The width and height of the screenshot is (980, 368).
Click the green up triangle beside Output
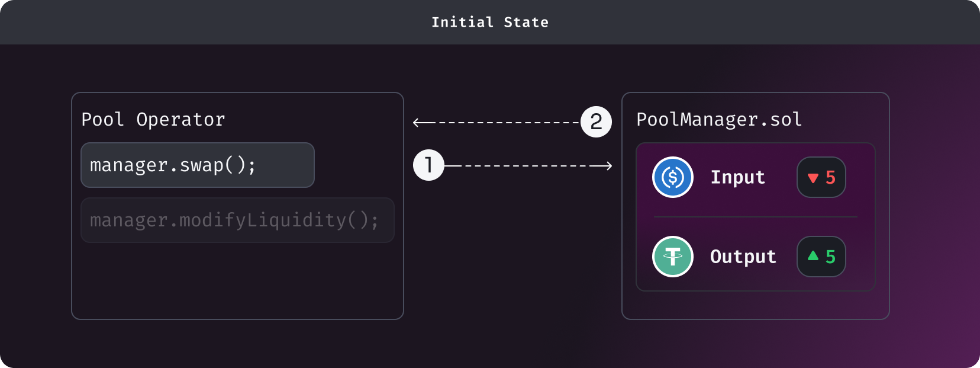point(813,255)
